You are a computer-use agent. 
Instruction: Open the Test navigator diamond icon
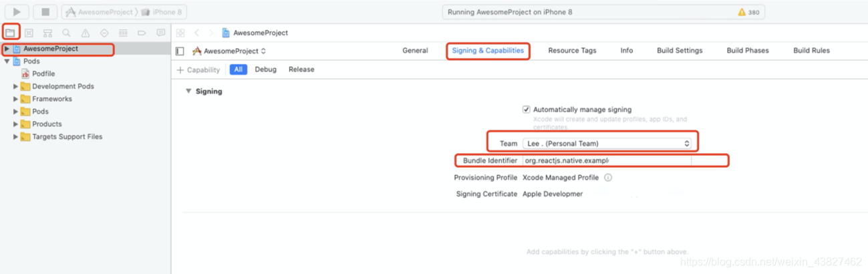click(x=104, y=33)
